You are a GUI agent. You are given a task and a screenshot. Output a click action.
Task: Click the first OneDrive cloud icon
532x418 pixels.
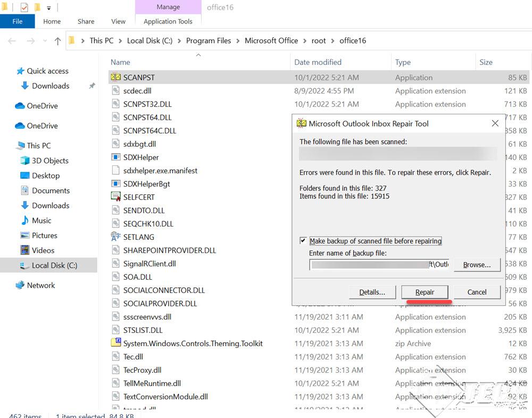click(x=20, y=106)
